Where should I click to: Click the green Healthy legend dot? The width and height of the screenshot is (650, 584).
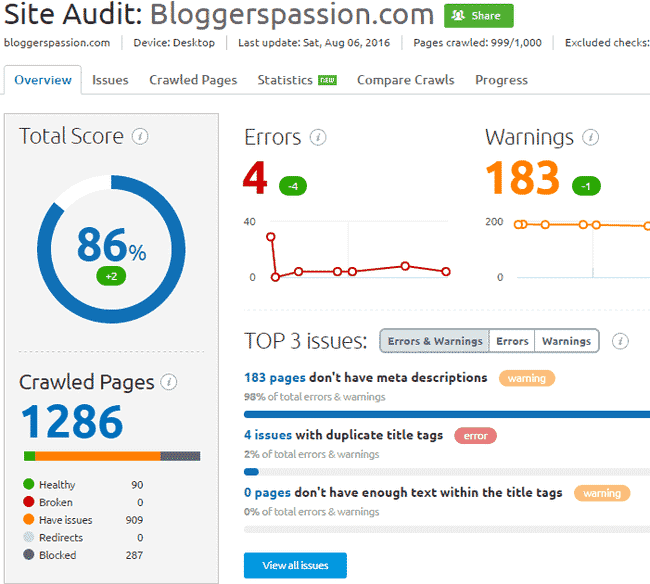[29, 484]
